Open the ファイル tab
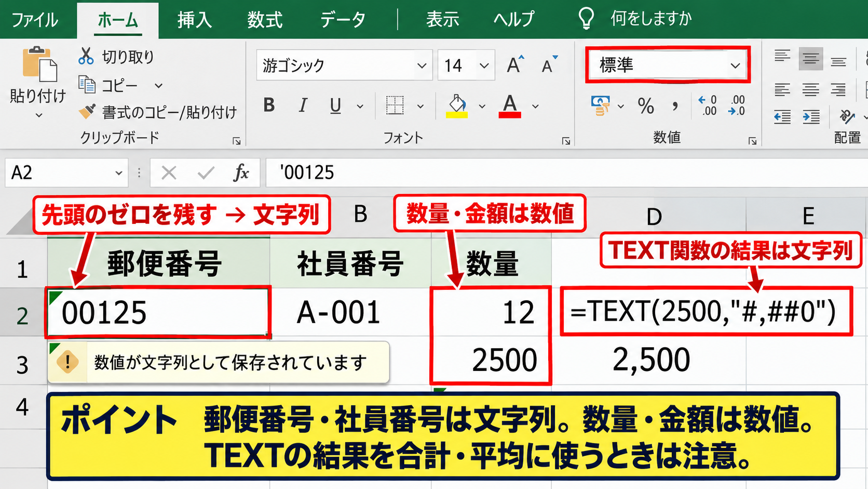The width and height of the screenshot is (868, 489). [x=35, y=20]
